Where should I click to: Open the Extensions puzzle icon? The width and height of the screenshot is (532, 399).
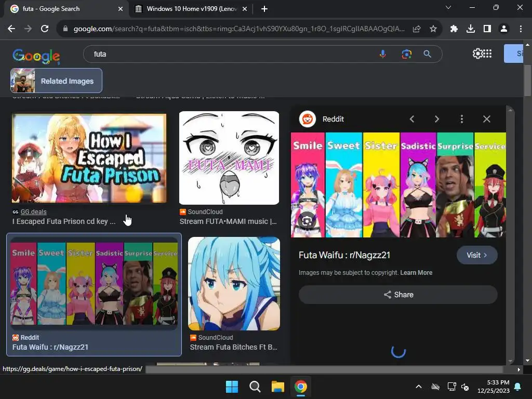pos(454,29)
